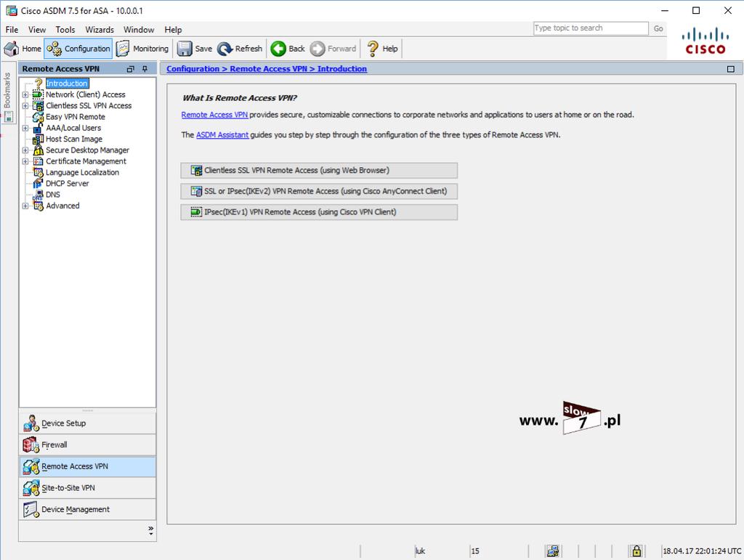Float the Remote Access VPN pane
The height and width of the screenshot is (560, 744).
[x=131, y=69]
